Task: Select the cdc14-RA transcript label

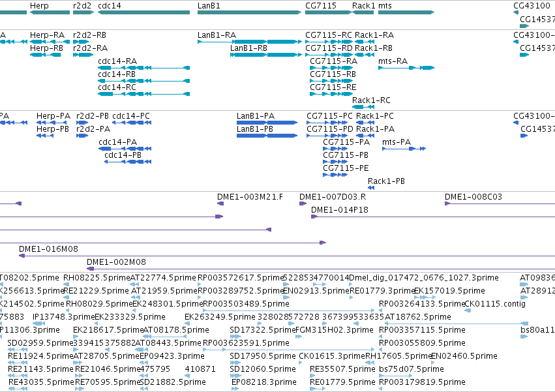Action: pyautogui.click(x=117, y=61)
